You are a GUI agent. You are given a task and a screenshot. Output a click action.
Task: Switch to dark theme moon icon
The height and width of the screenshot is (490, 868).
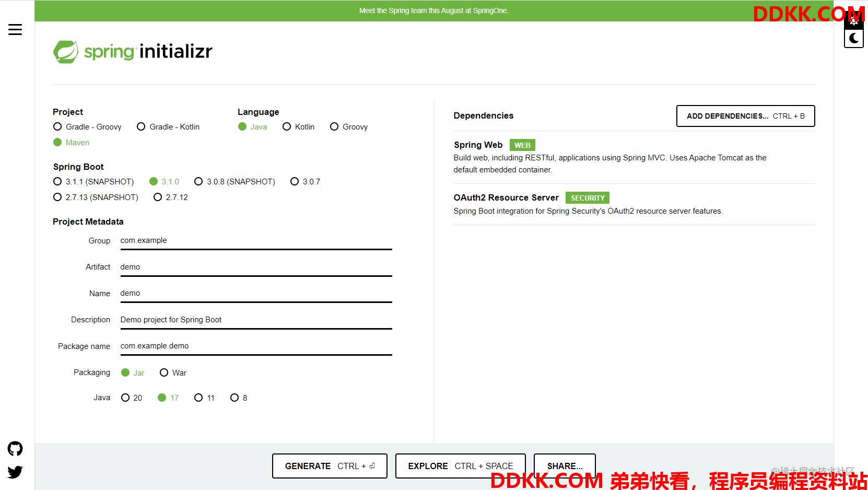pos(854,38)
